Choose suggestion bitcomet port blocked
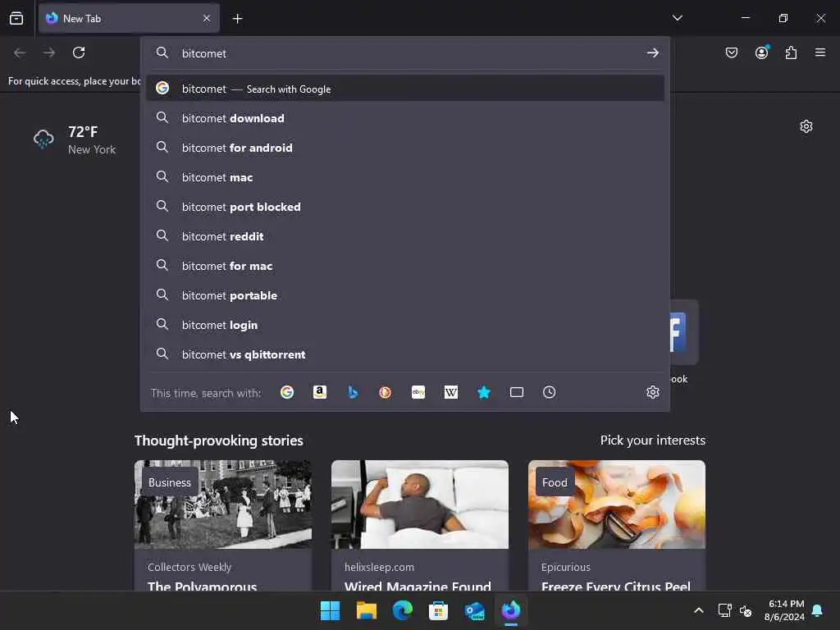The width and height of the screenshot is (840, 630). tap(405, 206)
